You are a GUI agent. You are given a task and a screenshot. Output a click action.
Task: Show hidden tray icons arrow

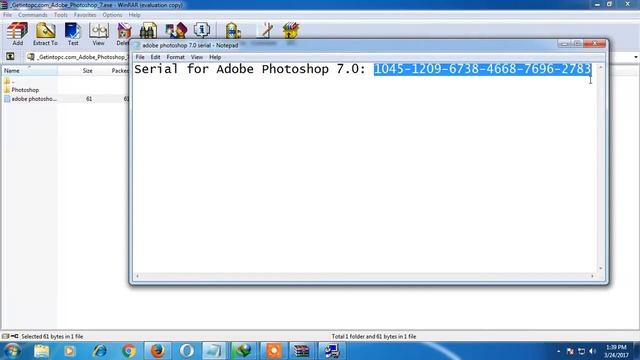558,351
